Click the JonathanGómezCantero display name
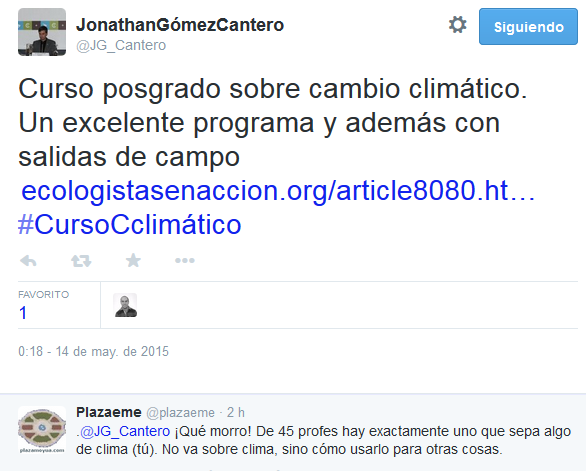 (x=180, y=25)
